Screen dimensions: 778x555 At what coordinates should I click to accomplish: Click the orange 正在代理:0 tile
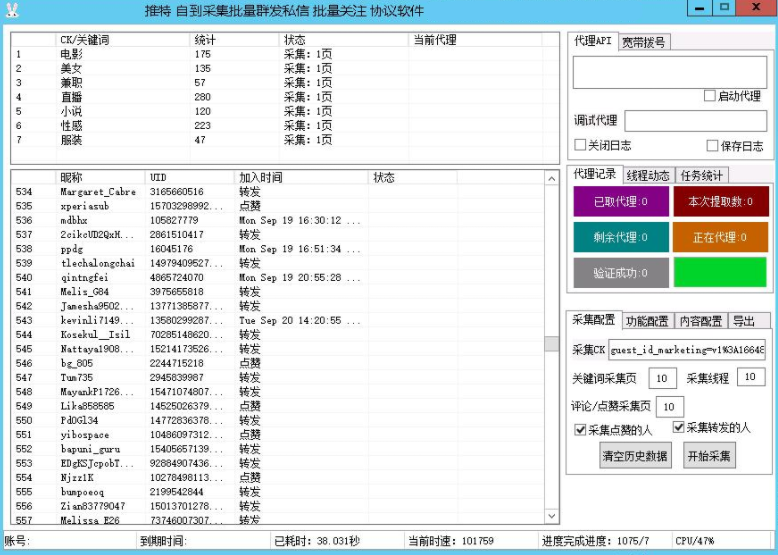point(720,237)
